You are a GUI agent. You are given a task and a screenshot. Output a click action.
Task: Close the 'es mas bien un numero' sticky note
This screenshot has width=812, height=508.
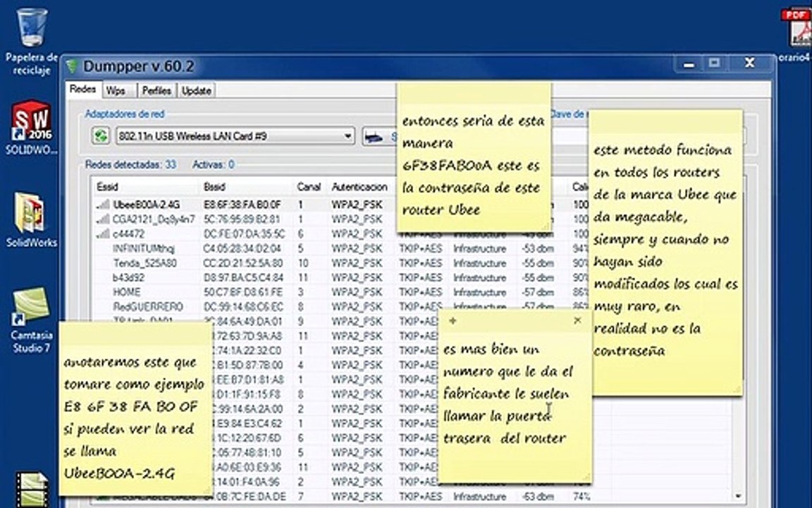pos(577,320)
